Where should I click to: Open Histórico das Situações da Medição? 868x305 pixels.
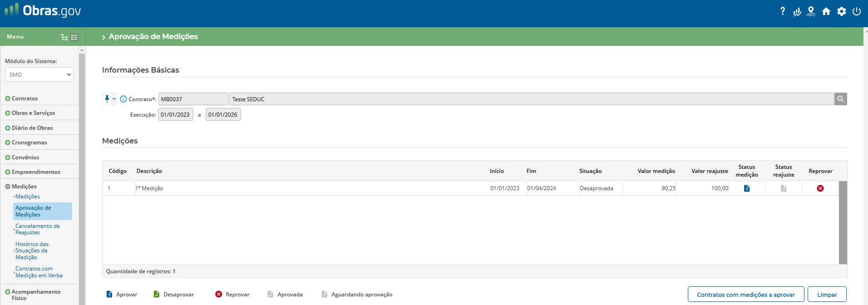click(x=32, y=251)
